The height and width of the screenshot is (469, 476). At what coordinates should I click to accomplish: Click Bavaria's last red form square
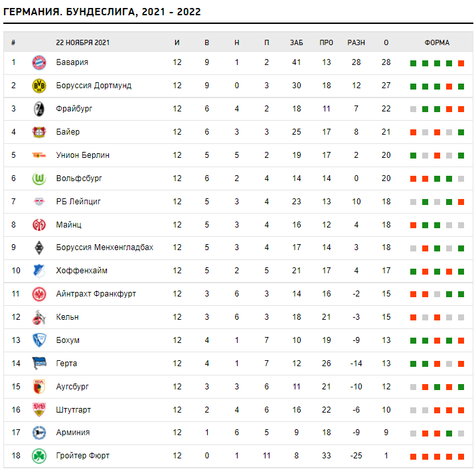pyautogui.click(x=461, y=63)
